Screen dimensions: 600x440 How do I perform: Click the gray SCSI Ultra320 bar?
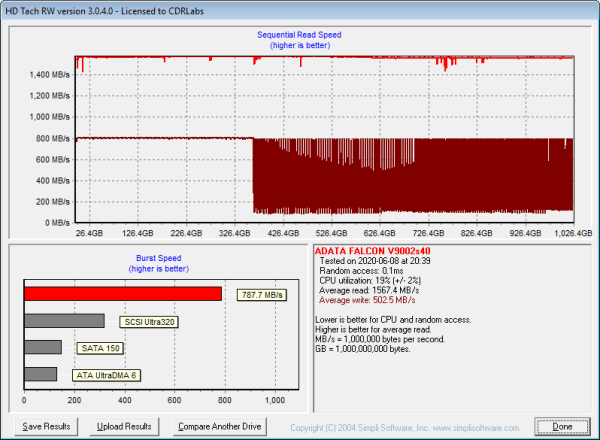click(x=64, y=321)
